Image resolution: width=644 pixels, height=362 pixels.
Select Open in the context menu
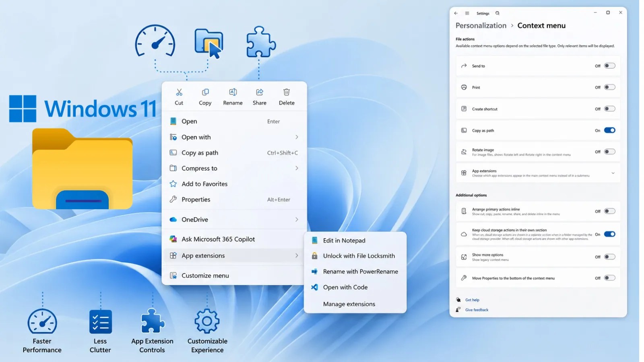coord(234,121)
